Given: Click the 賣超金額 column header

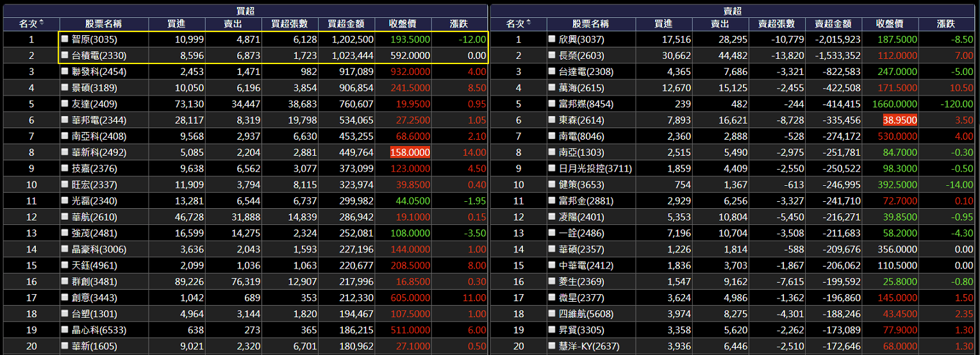Looking at the screenshot, I should (x=833, y=24).
